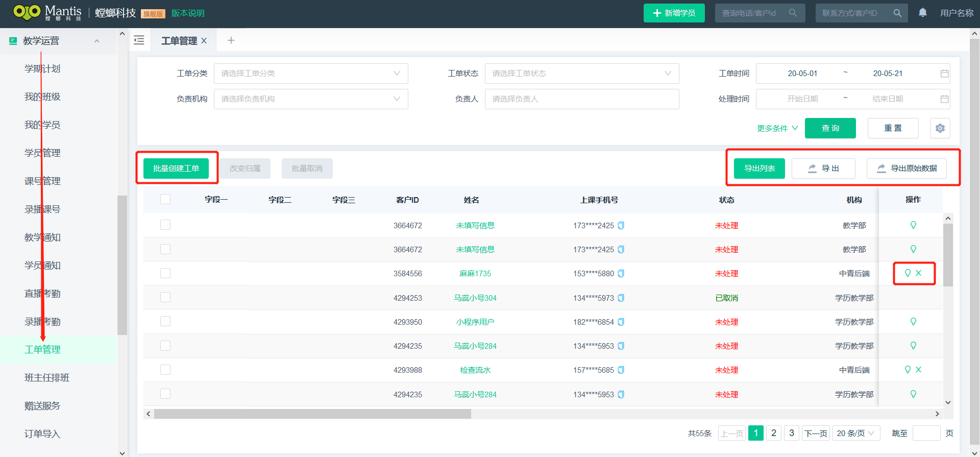Image resolution: width=980 pixels, height=457 pixels.
Task: Close the 工单管理 tab with its X
Action: point(204,41)
